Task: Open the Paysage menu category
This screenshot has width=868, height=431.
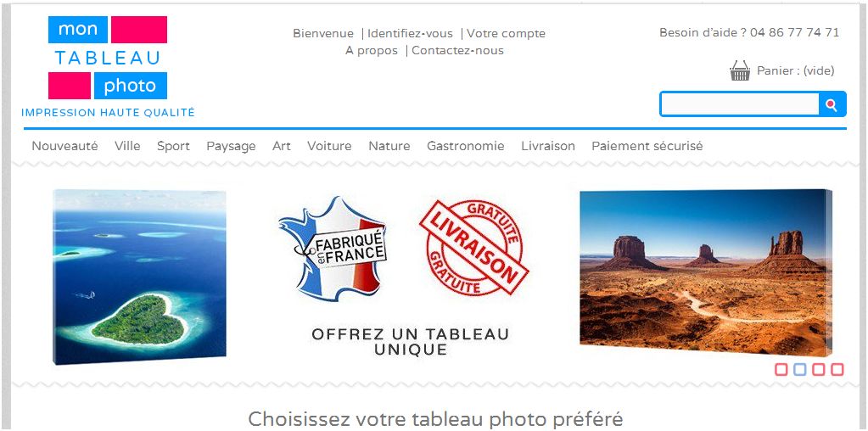Action: click(x=231, y=147)
